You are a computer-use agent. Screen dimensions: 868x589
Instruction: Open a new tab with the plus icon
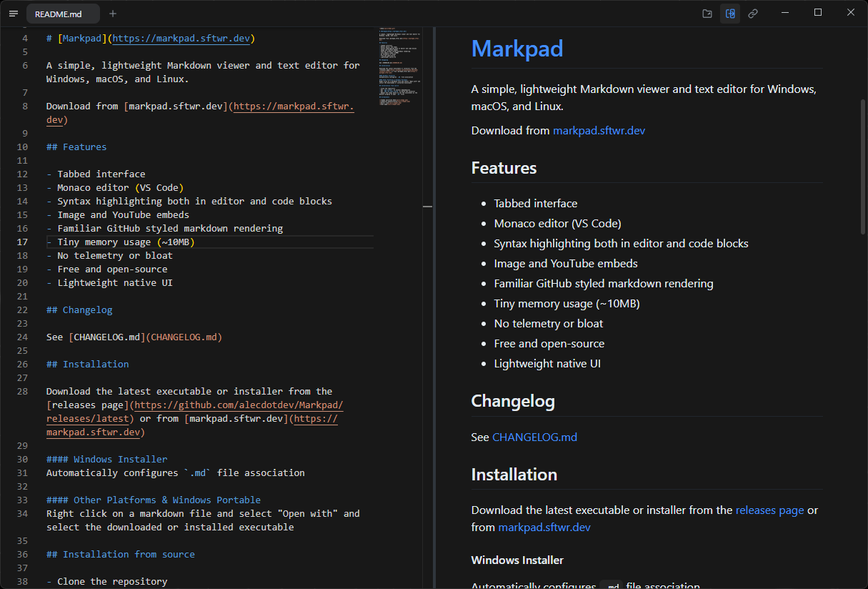[x=111, y=13]
